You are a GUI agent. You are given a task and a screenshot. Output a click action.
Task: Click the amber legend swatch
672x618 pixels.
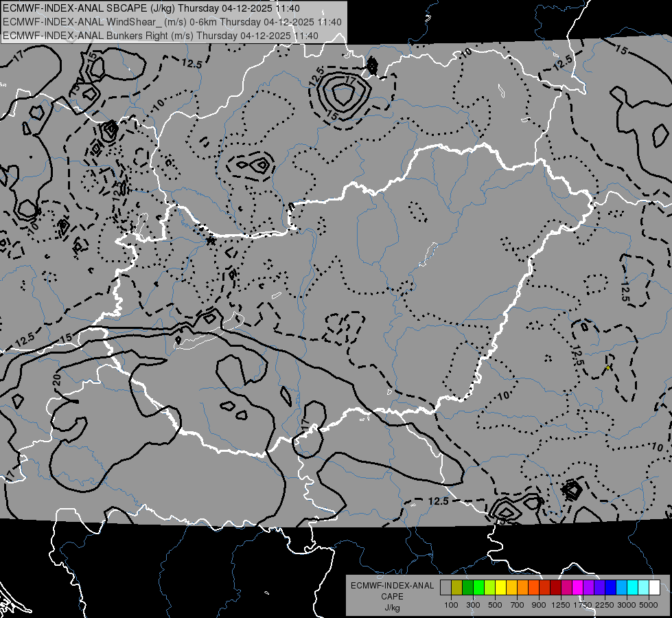(511, 587)
